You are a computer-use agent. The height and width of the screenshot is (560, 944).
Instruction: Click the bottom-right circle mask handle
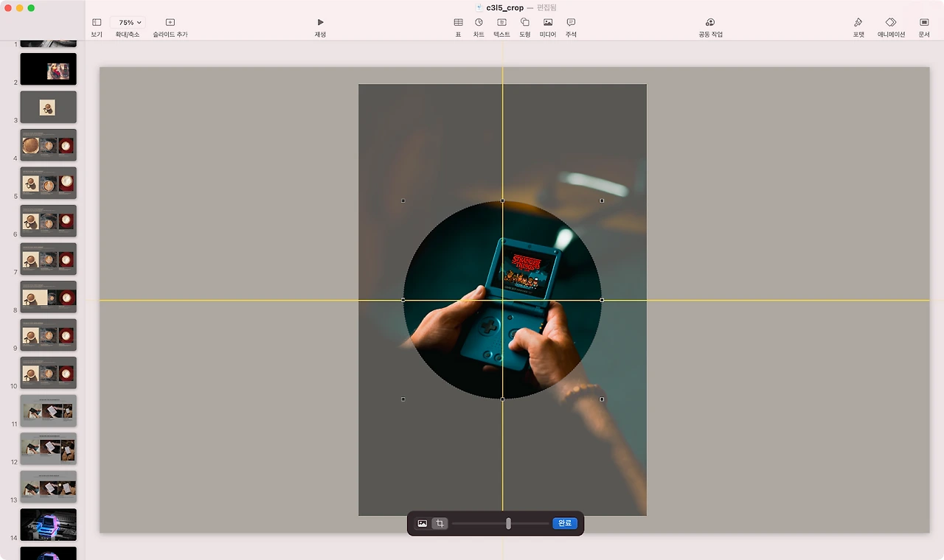click(602, 399)
